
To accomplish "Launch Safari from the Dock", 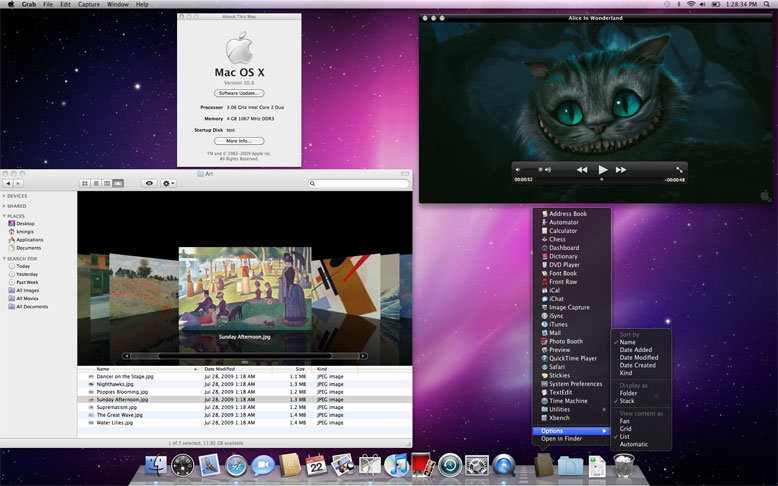I will pos(236,466).
